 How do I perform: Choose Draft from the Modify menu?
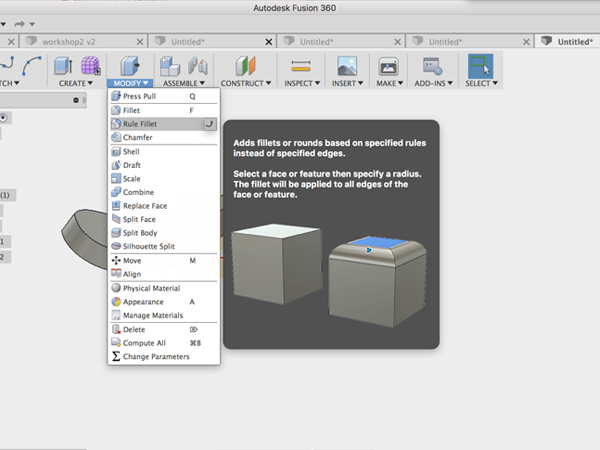point(164,165)
